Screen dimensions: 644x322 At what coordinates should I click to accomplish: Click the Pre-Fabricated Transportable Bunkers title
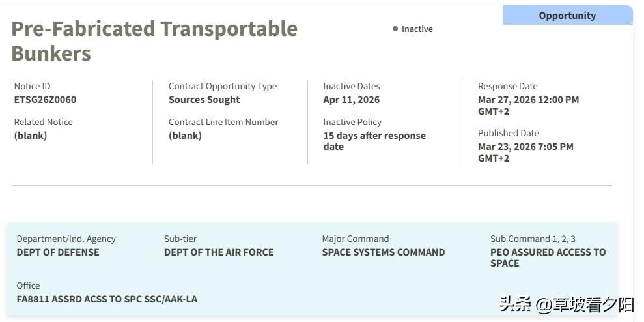pos(154,40)
